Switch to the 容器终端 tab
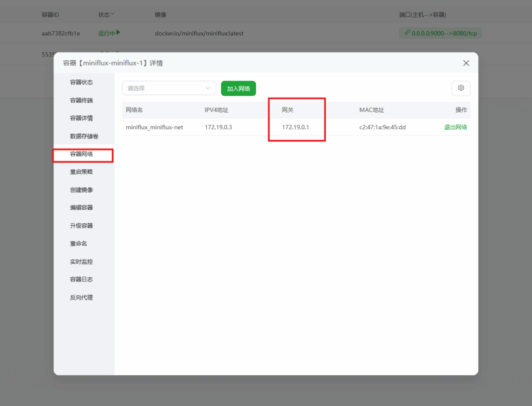 [82, 100]
